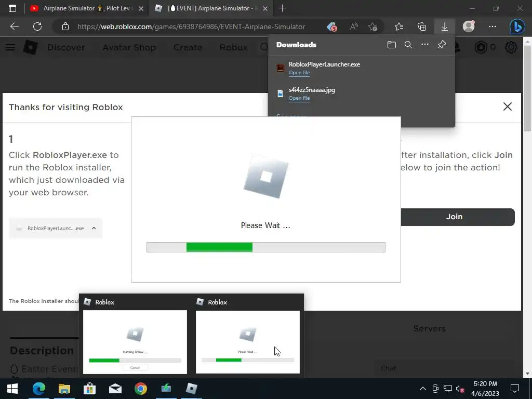Open the Roblox settings gear
The image size is (532, 399).
[x=511, y=47]
